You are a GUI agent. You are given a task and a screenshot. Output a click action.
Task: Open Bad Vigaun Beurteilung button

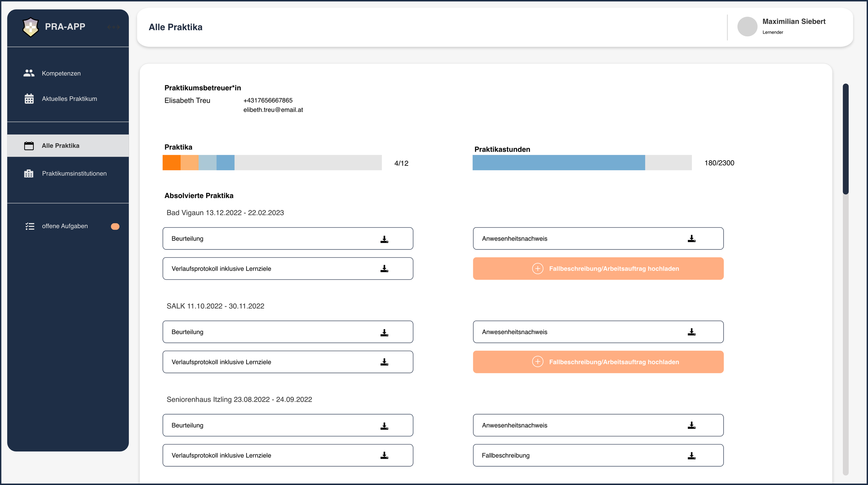click(x=288, y=238)
